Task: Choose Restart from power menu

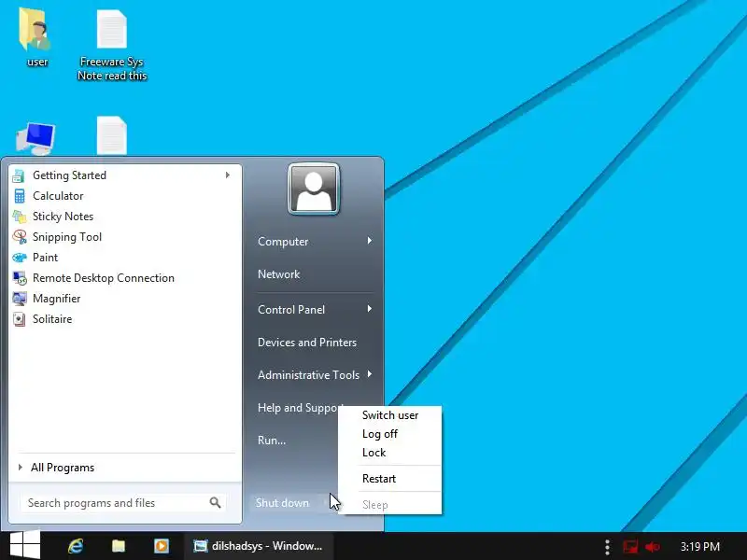Action: [390, 479]
